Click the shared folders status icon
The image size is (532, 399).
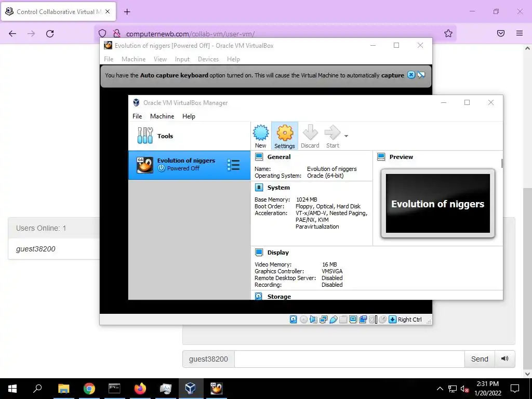[343, 320]
